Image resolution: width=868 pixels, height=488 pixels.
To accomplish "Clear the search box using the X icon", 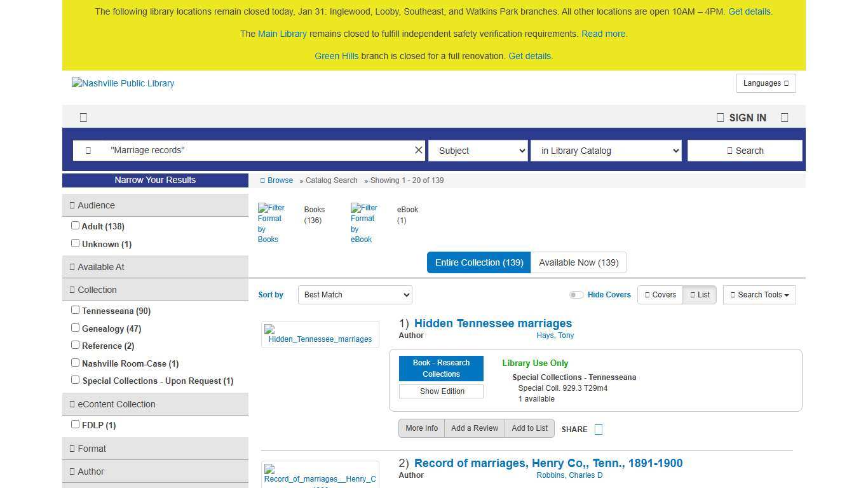I will (x=419, y=150).
